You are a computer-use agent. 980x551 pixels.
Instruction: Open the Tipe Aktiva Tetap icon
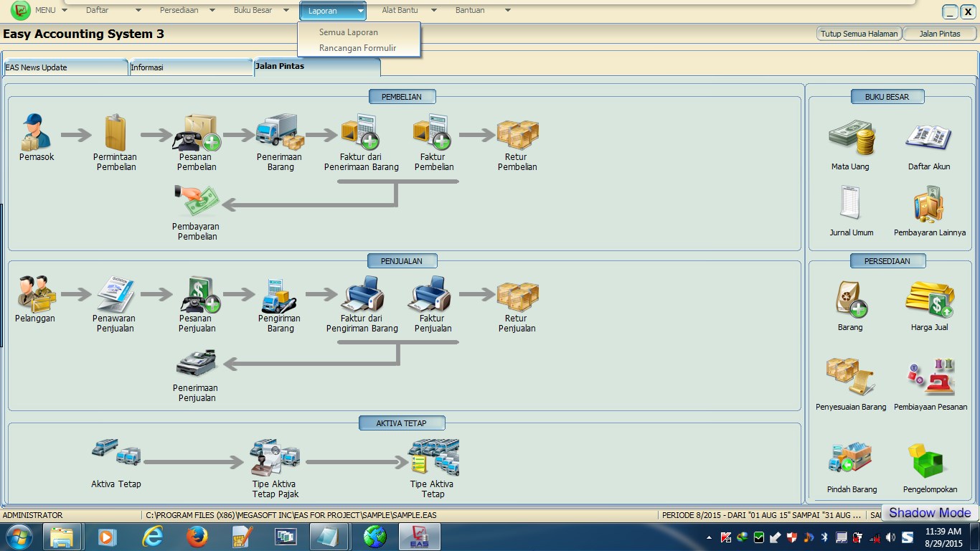433,457
